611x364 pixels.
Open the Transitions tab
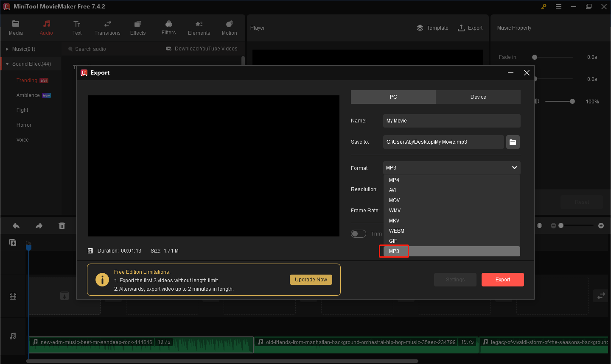click(107, 28)
